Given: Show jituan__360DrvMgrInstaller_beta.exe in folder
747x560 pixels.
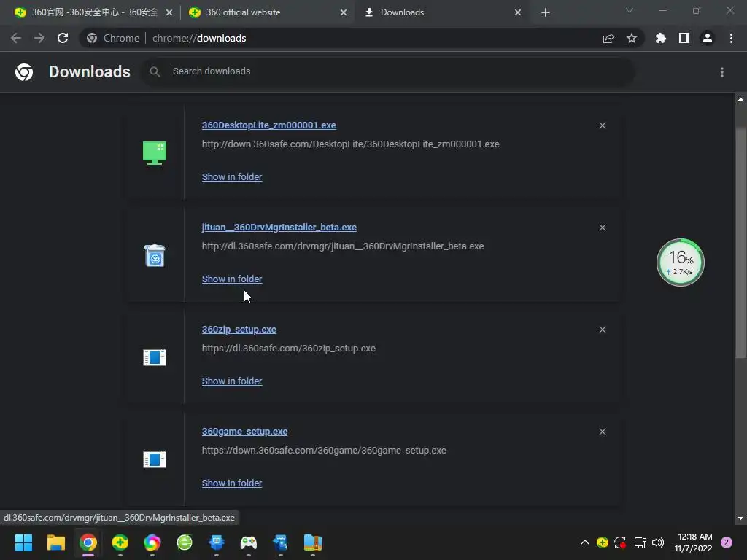Looking at the screenshot, I should pos(232,279).
